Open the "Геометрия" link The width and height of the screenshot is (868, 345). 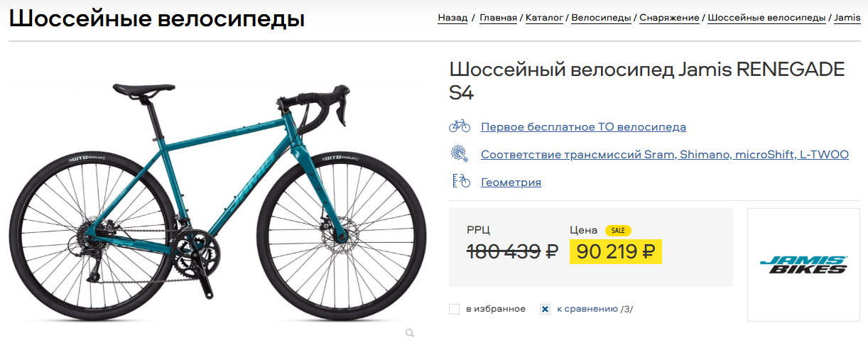coord(511,182)
